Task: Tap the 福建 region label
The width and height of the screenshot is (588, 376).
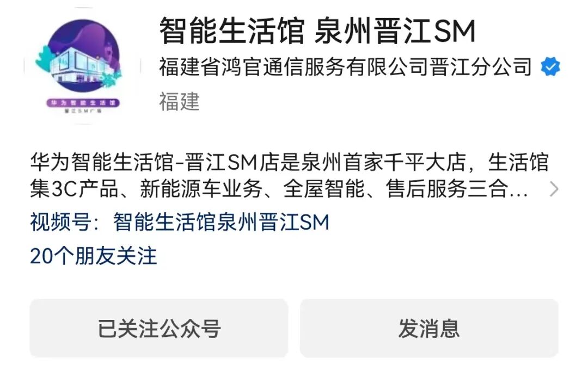Action: tap(179, 101)
